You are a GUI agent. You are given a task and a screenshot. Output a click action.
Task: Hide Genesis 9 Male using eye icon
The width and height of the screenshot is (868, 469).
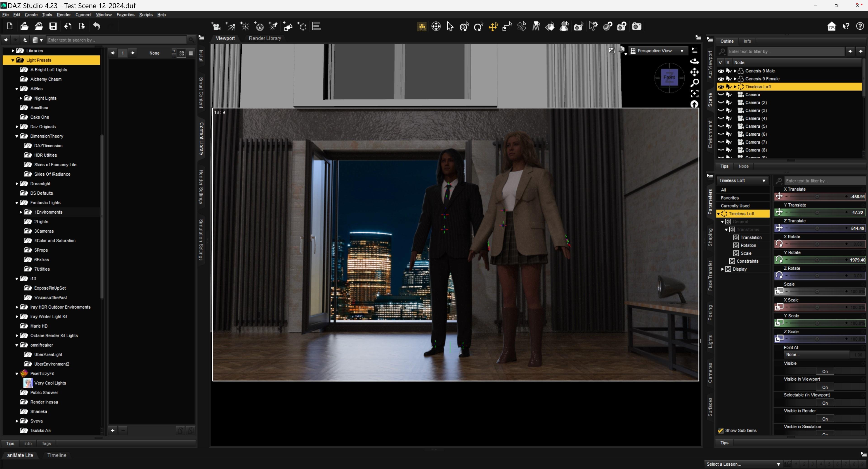721,71
